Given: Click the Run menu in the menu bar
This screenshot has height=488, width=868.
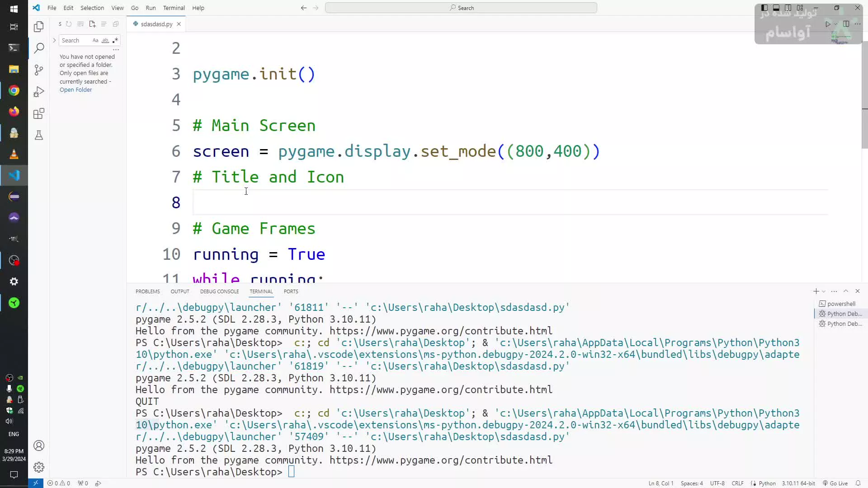Looking at the screenshot, I should pyautogui.click(x=150, y=8).
